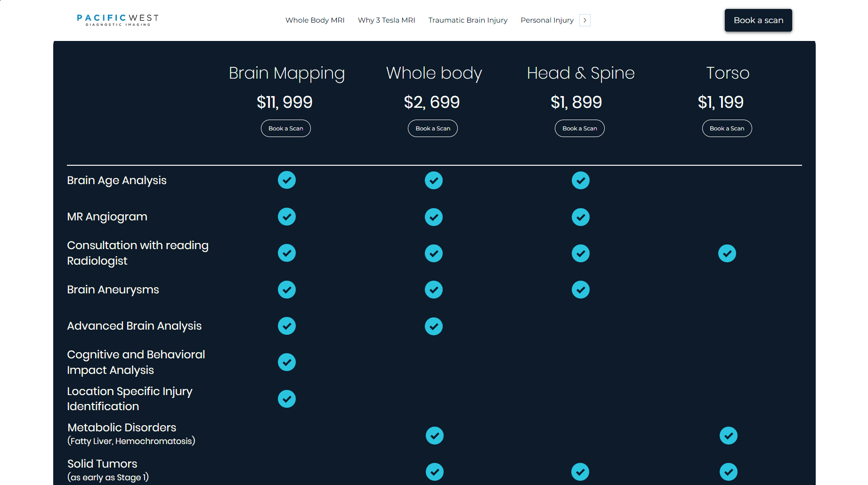
Task: Click MR Angiogram check under Head & Spine
Action: pos(581,217)
